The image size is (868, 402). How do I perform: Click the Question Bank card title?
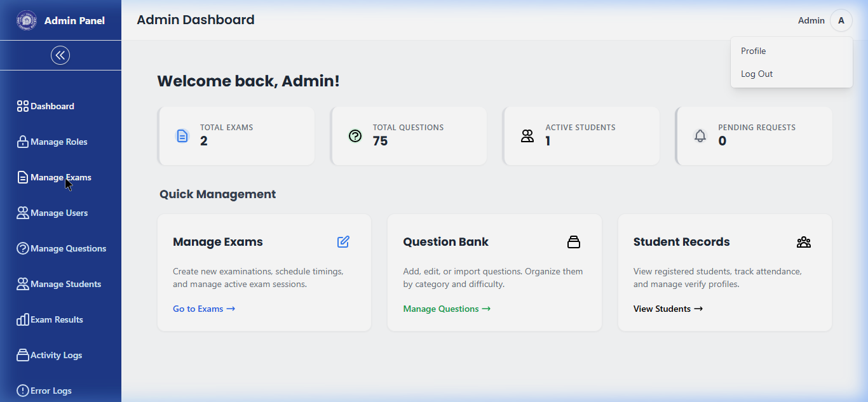click(x=446, y=242)
